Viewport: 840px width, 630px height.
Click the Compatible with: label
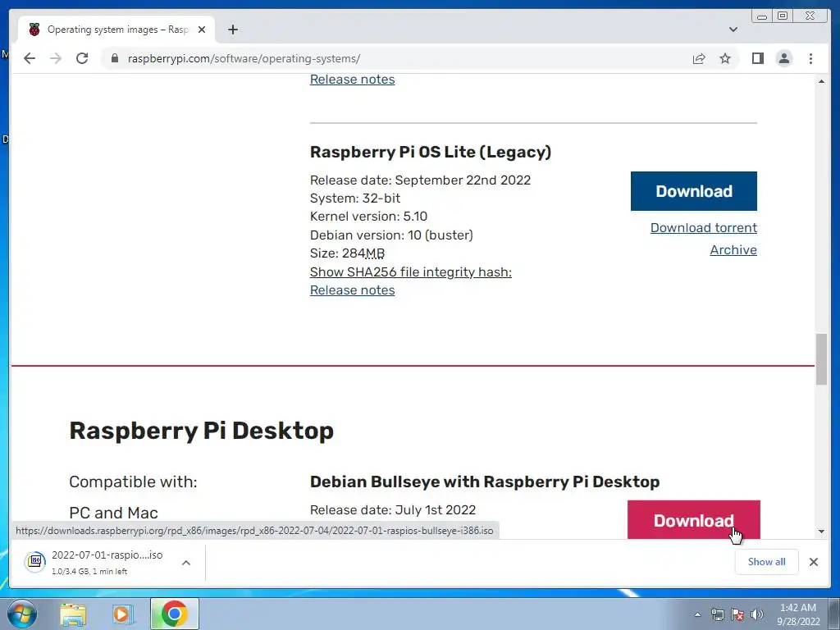click(133, 482)
